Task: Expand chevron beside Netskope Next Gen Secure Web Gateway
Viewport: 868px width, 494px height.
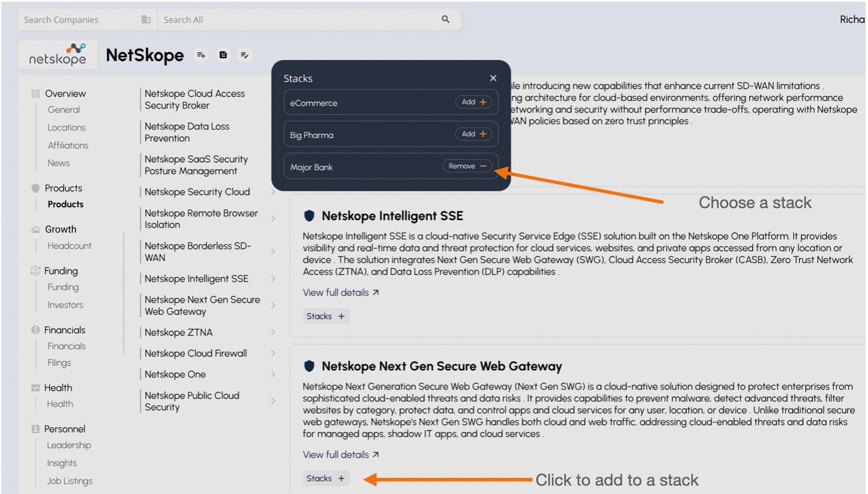Action: coord(273,306)
